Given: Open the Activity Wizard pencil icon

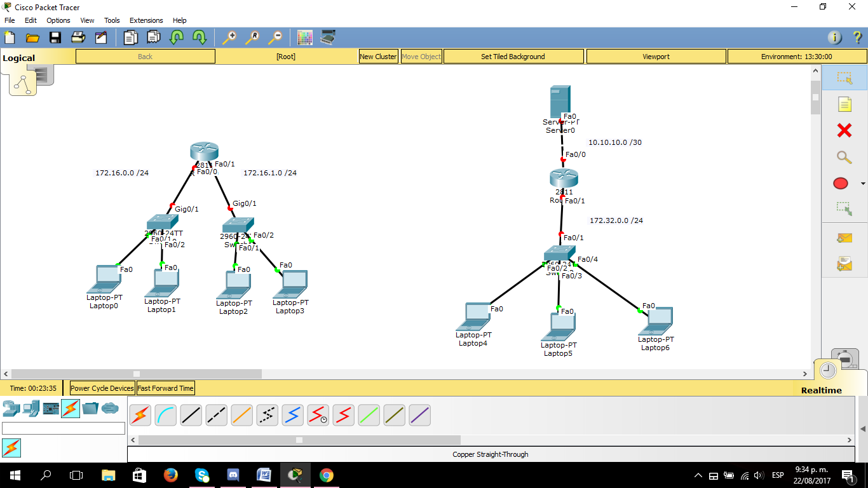Looking at the screenshot, I should tap(100, 37).
